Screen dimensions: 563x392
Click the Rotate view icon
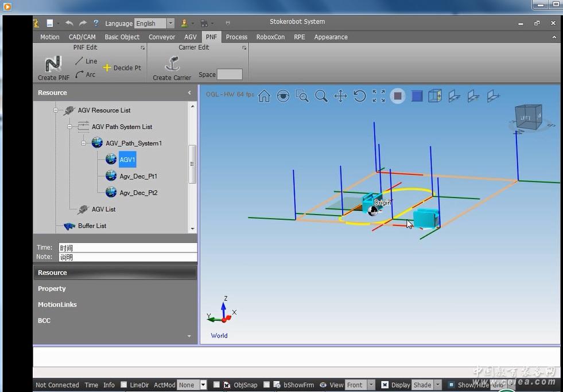tap(359, 96)
